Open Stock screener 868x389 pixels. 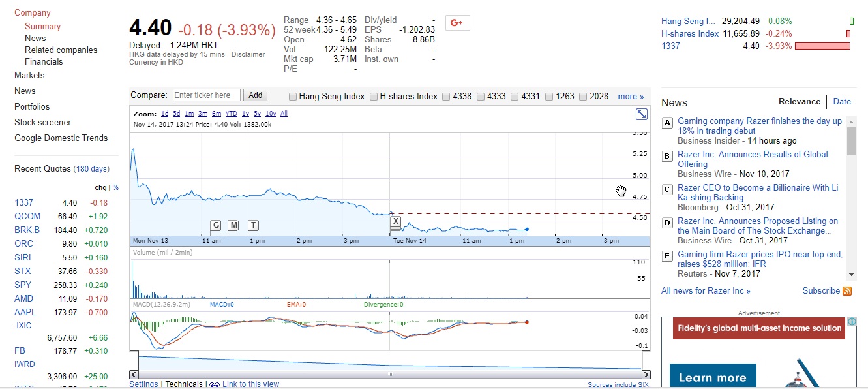coord(42,122)
